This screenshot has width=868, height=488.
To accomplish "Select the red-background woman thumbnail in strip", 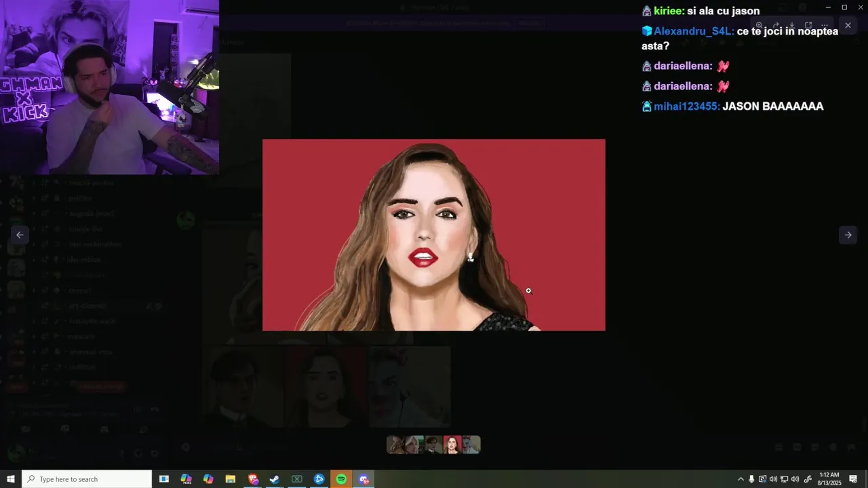I will click(x=452, y=445).
